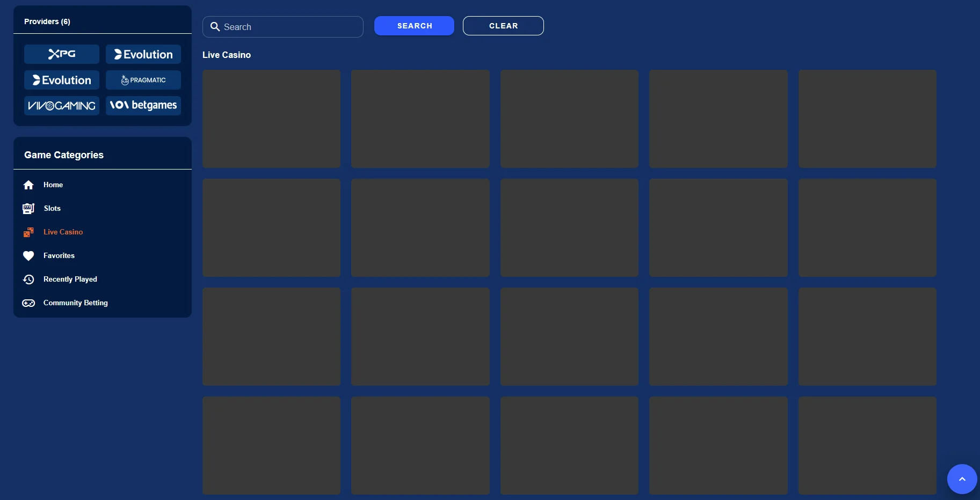Click the Community Betting gamepad icon
Screen dimensions: 980x500
tap(28, 303)
